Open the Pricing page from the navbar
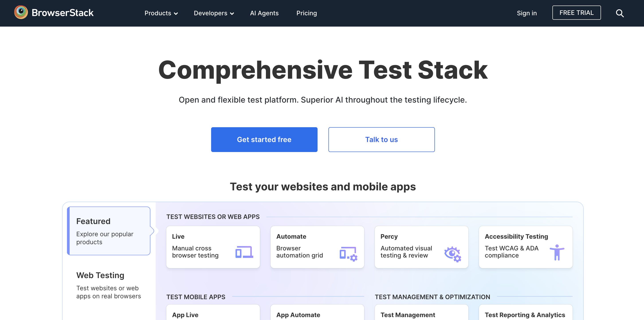This screenshot has width=644, height=320. click(x=306, y=13)
